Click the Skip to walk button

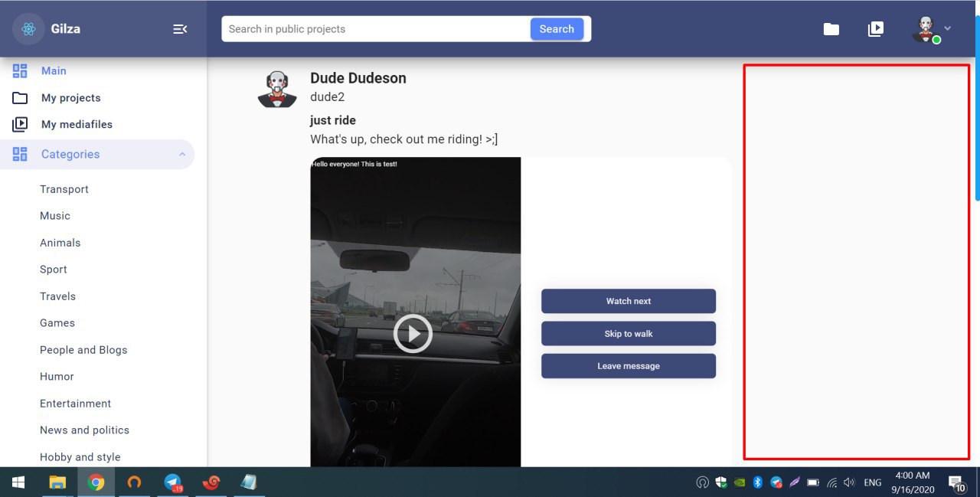click(629, 334)
